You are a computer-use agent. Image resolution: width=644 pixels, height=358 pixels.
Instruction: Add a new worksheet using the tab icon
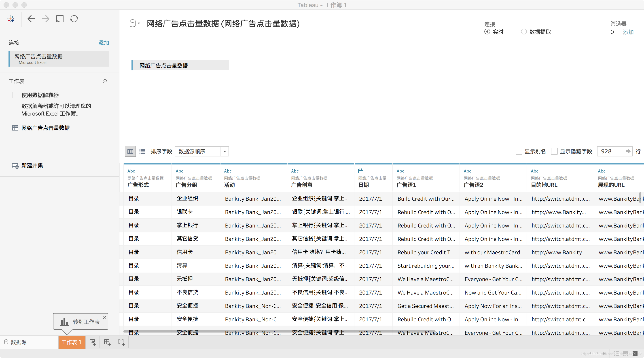[x=93, y=342]
